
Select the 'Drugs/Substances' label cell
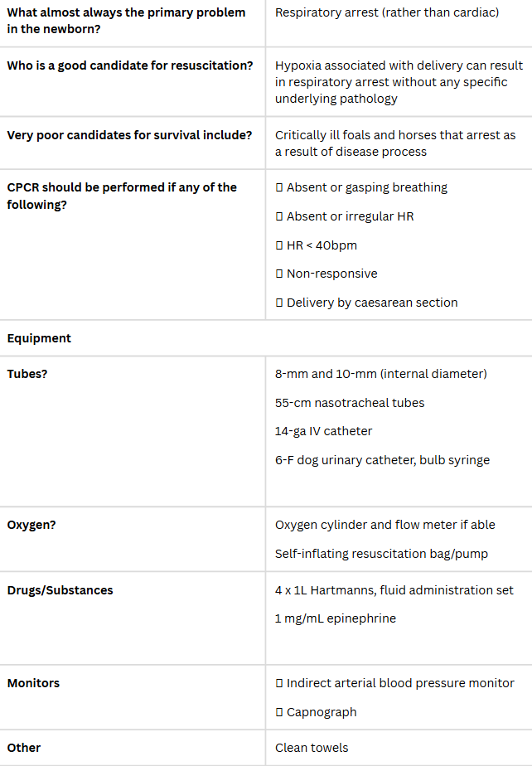[x=60, y=590]
